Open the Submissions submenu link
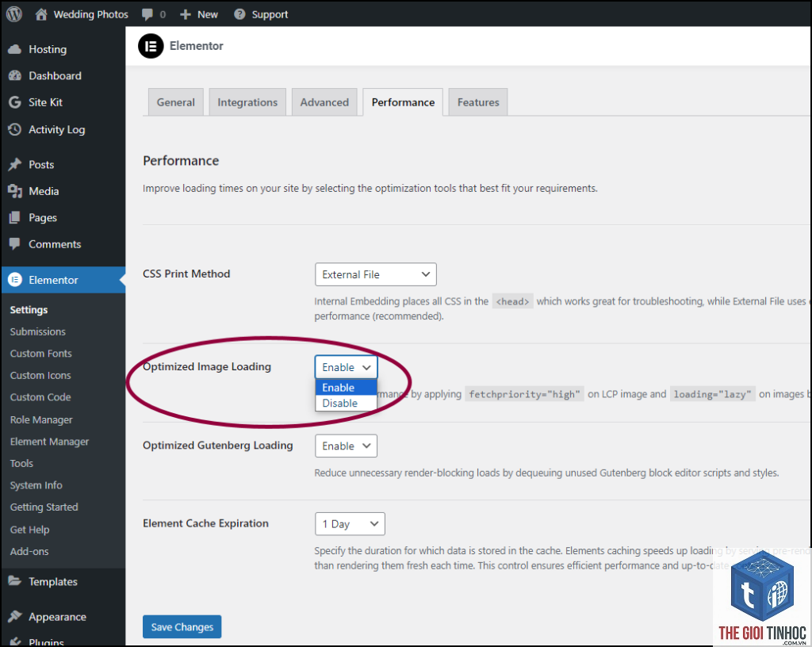This screenshot has width=812, height=647. click(x=38, y=331)
